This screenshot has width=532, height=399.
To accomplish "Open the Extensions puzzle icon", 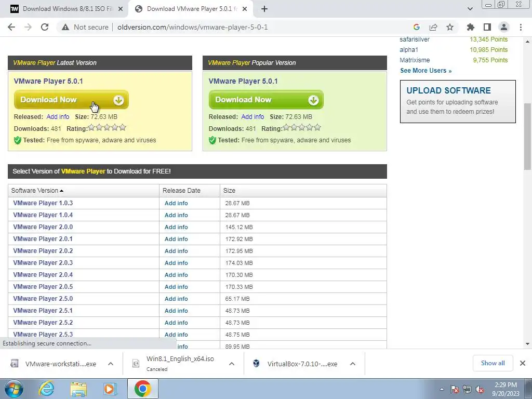I will (x=470, y=27).
